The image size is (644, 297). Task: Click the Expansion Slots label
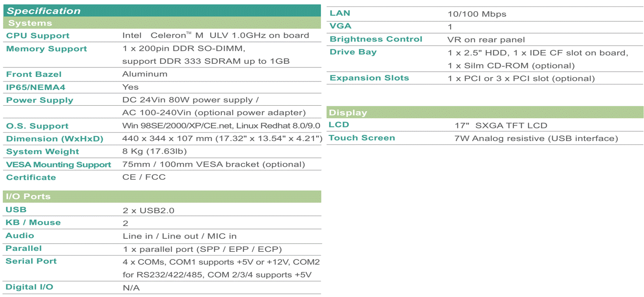[369, 78]
